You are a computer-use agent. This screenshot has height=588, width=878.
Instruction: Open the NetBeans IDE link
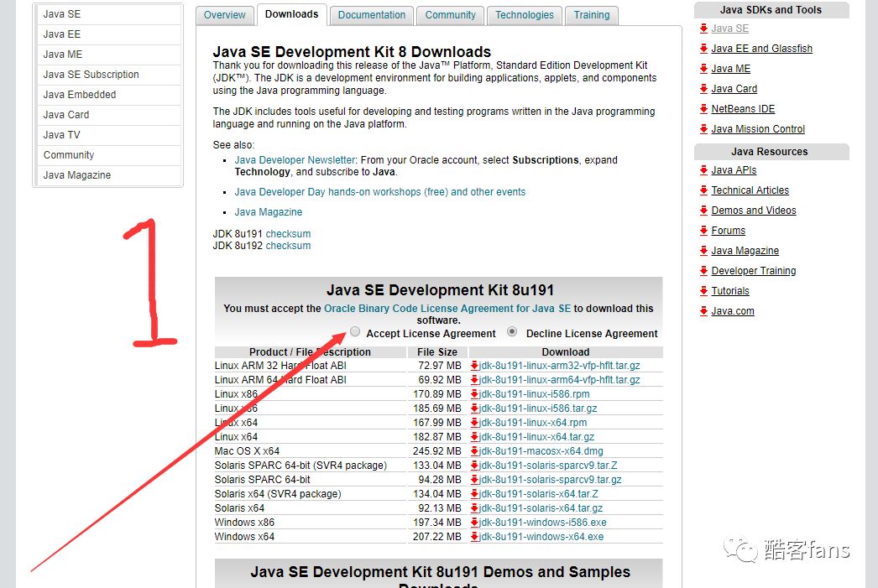click(x=743, y=109)
